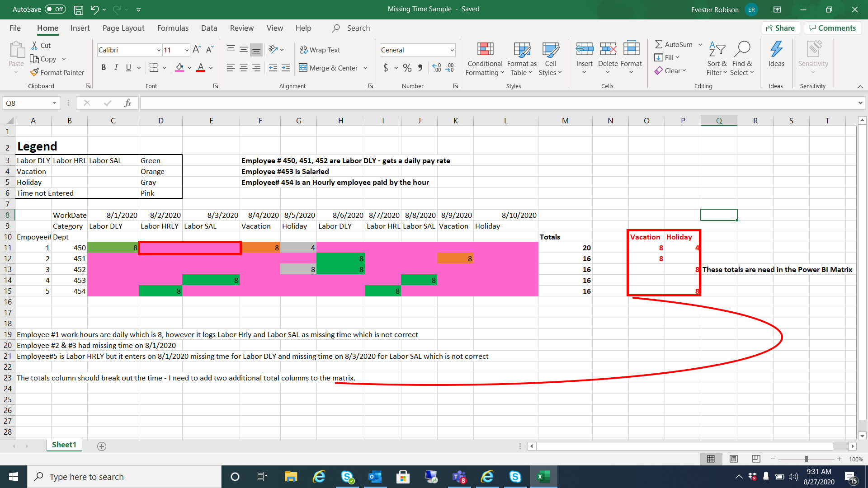Click the Orientation text angle icon
Viewport: 868px width, 488px height.
coord(273,50)
